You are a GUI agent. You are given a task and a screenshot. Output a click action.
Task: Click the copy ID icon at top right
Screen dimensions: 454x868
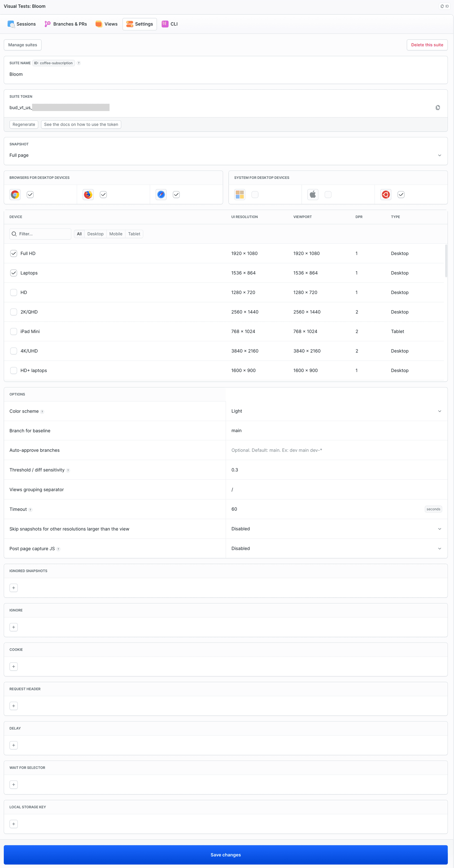(444, 6)
